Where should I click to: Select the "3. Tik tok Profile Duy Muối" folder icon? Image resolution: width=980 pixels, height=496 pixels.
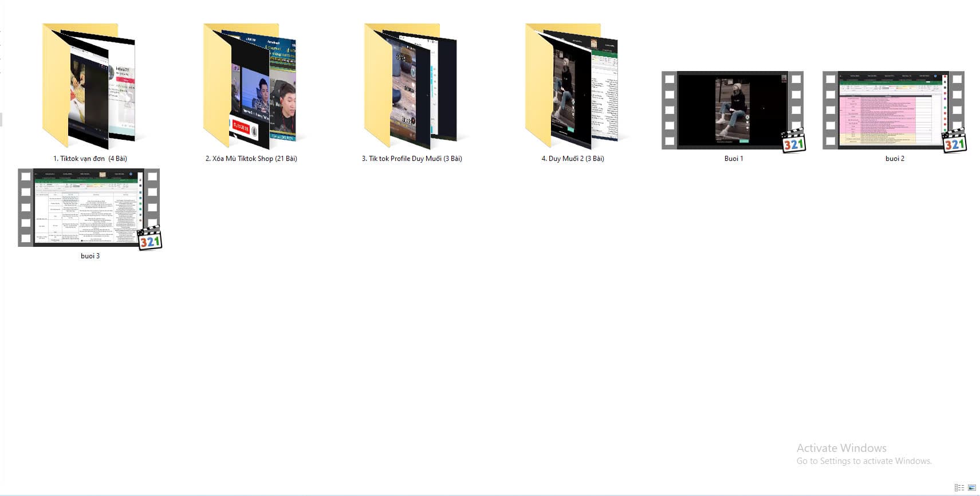[x=411, y=86]
